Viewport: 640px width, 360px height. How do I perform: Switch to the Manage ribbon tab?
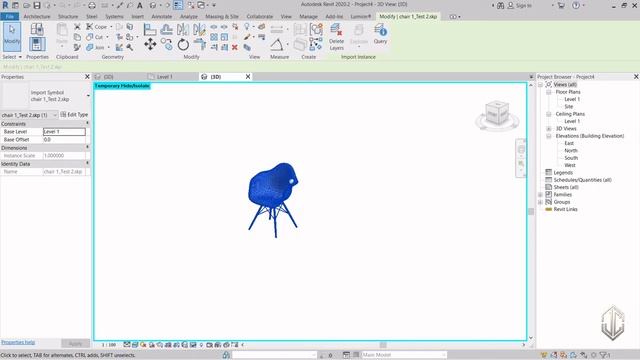309,16
